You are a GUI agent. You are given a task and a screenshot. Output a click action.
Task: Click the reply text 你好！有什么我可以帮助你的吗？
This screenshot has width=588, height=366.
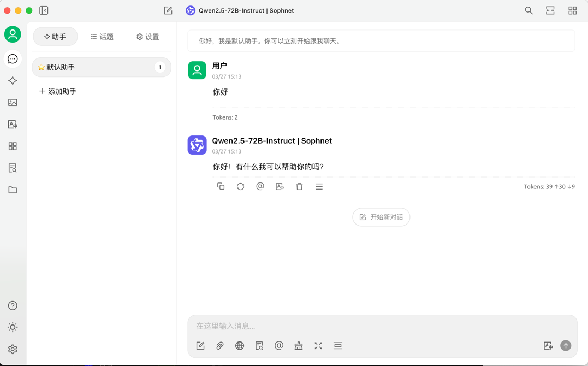coord(268,167)
